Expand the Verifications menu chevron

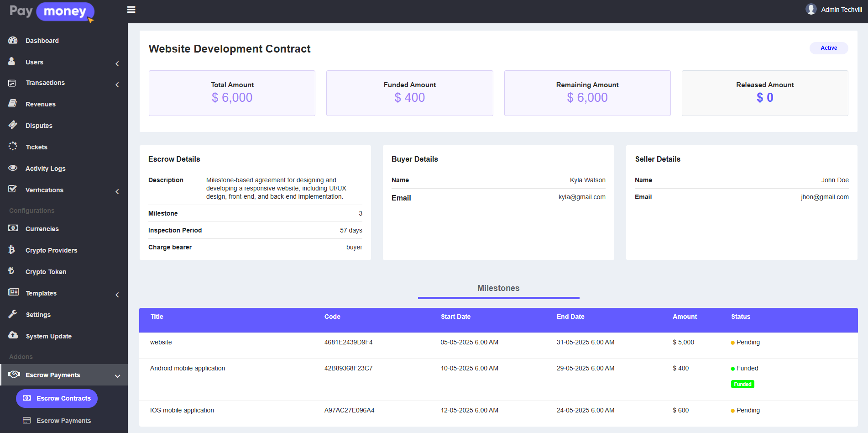117,191
